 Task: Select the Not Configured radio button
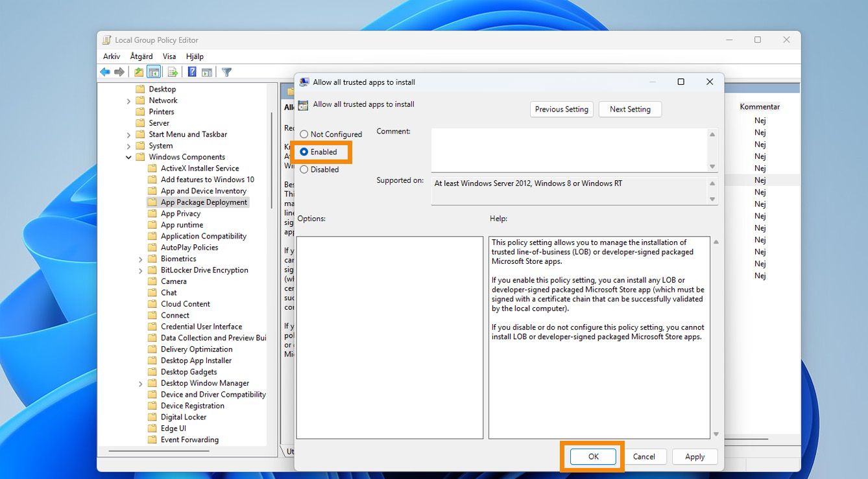pyautogui.click(x=304, y=134)
